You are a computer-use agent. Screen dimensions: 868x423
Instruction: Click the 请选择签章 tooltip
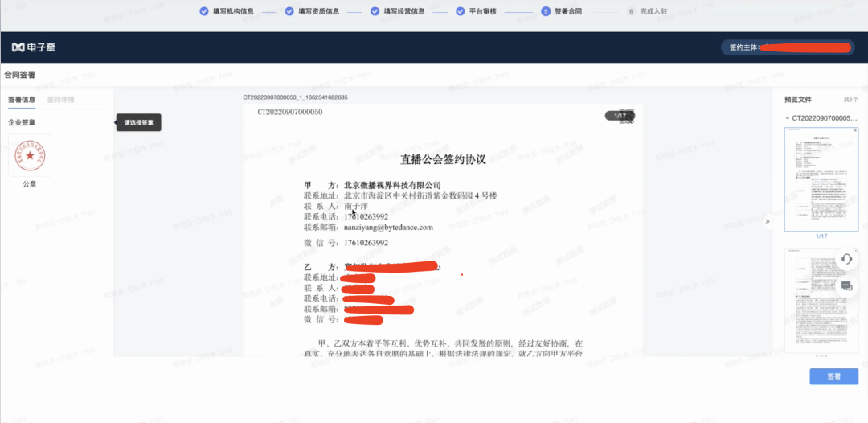pos(138,122)
